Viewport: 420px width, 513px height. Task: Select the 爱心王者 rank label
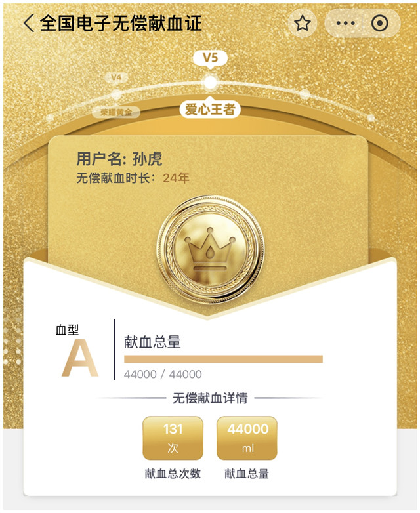210,109
